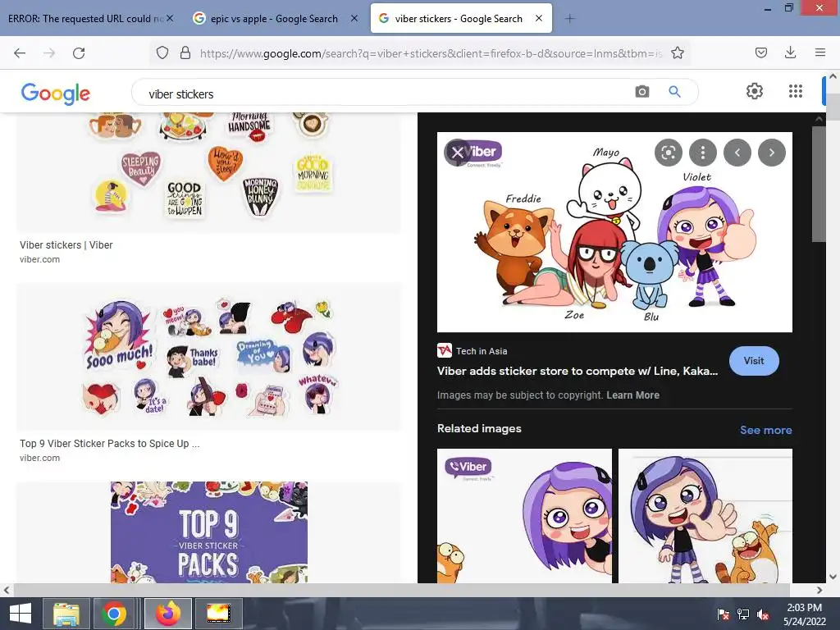The width and height of the screenshot is (840, 630).
Task: Open the Firefox hamburger menu
Action: [819, 52]
